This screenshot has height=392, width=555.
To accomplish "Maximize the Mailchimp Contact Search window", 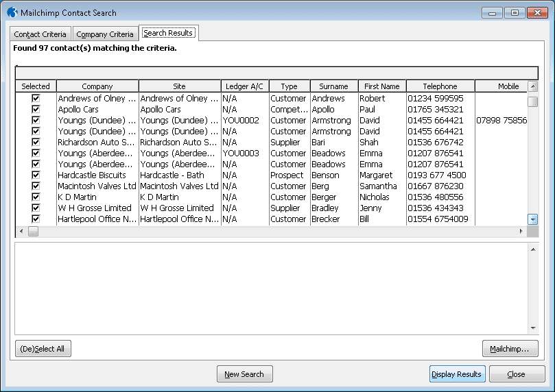I will point(515,12).
